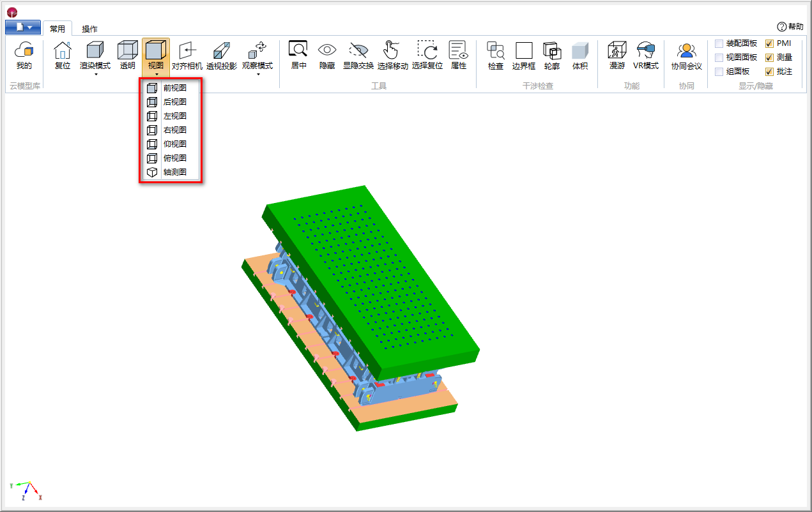This screenshot has height=512, width=812.
Task: Click the application logo icon in title bar
Action: tap(12, 11)
